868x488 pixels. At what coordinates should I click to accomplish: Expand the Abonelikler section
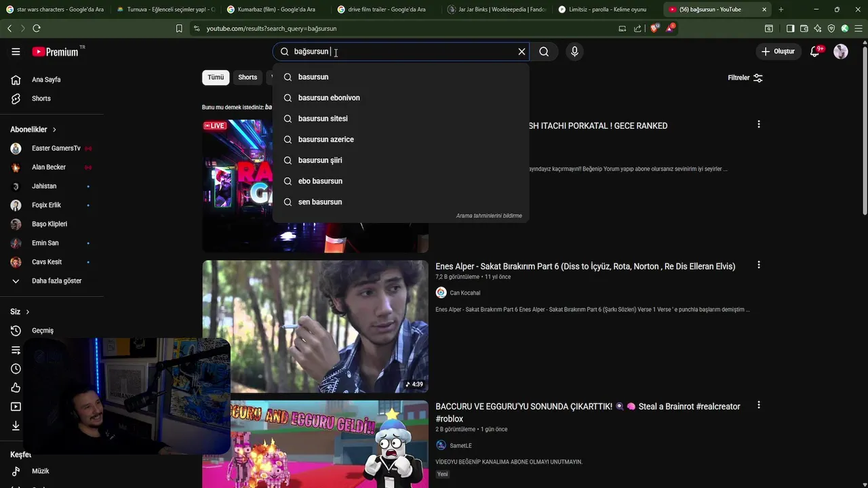pos(34,129)
